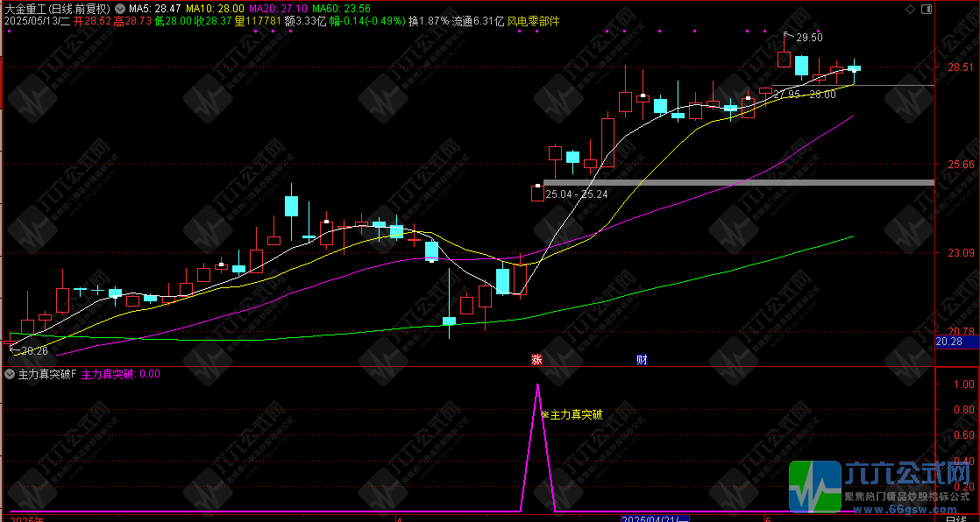Toggle the side panel layout icon

pos(926,9)
